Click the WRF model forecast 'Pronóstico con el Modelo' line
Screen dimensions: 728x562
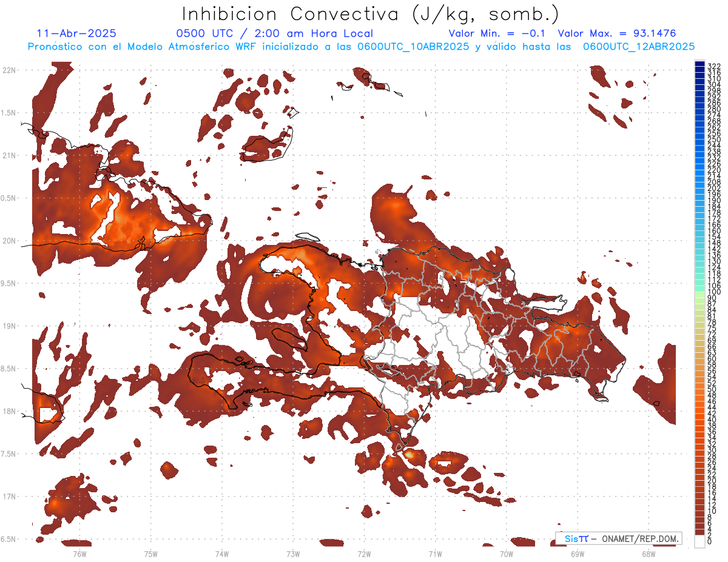[x=361, y=46]
